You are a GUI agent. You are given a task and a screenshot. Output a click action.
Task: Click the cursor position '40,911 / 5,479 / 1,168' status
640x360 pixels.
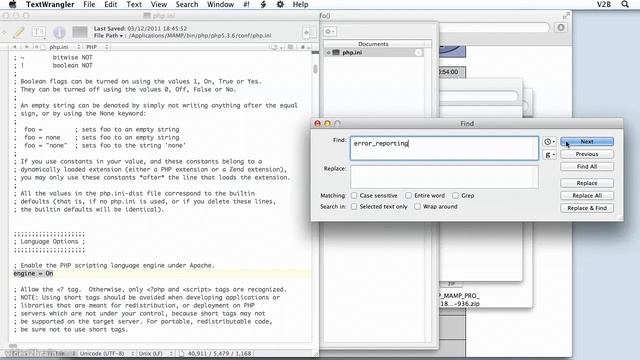click(x=220, y=353)
